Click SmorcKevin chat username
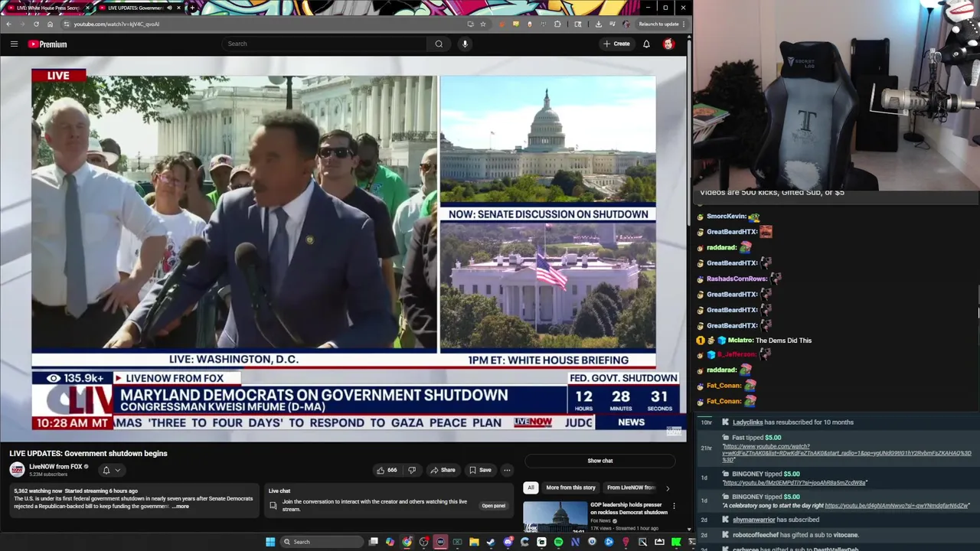Screen dimensions: 980x551 pyautogui.click(x=726, y=217)
